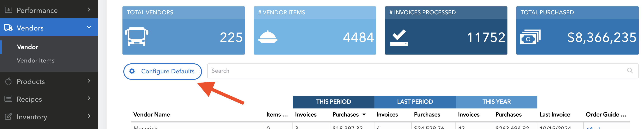Click the Order Guide column header
This screenshot has height=129, width=644.
tap(606, 115)
